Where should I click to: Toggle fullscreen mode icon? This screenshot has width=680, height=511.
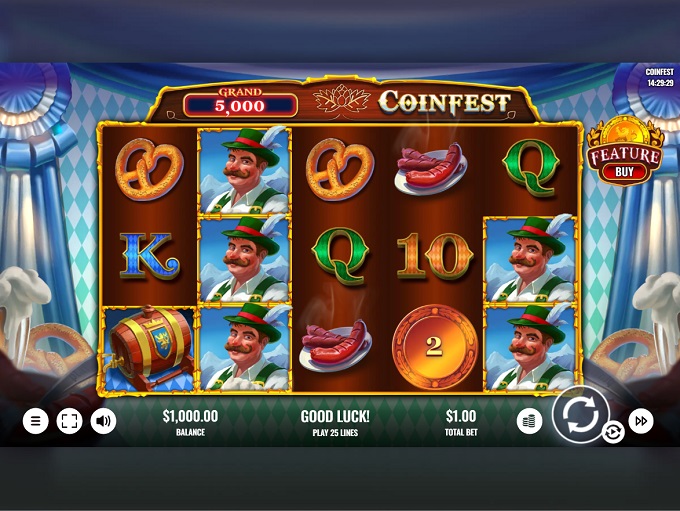(69, 421)
